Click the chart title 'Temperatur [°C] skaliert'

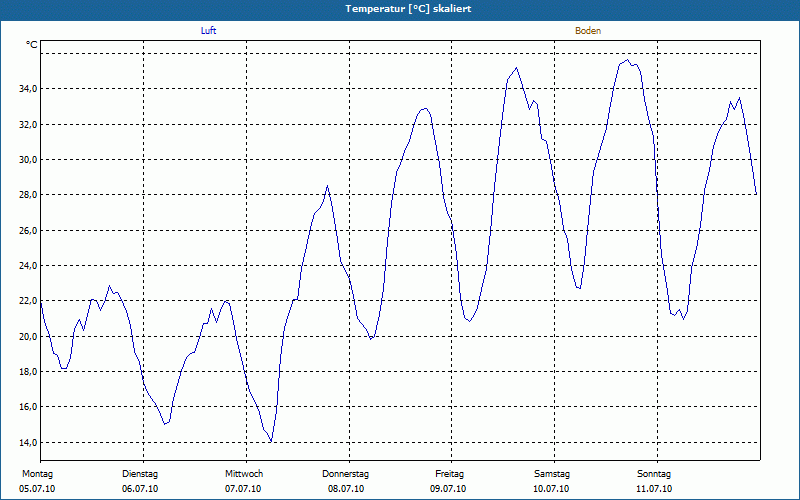[x=408, y=9]
